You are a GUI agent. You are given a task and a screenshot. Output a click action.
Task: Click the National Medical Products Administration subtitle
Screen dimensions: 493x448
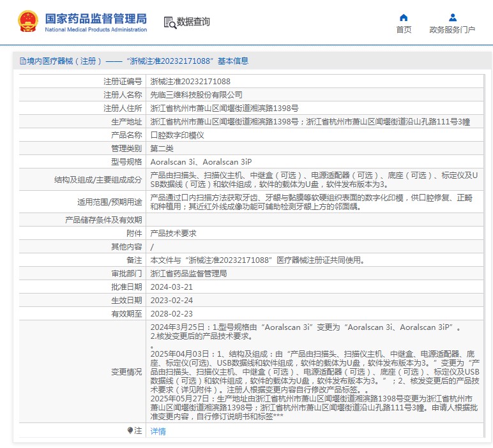click(x=96, y=30)
